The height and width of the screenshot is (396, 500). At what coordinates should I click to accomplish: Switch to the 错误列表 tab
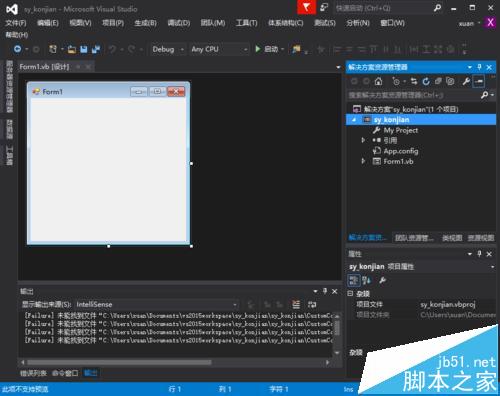pyautogui.click(x=33, y=373)
